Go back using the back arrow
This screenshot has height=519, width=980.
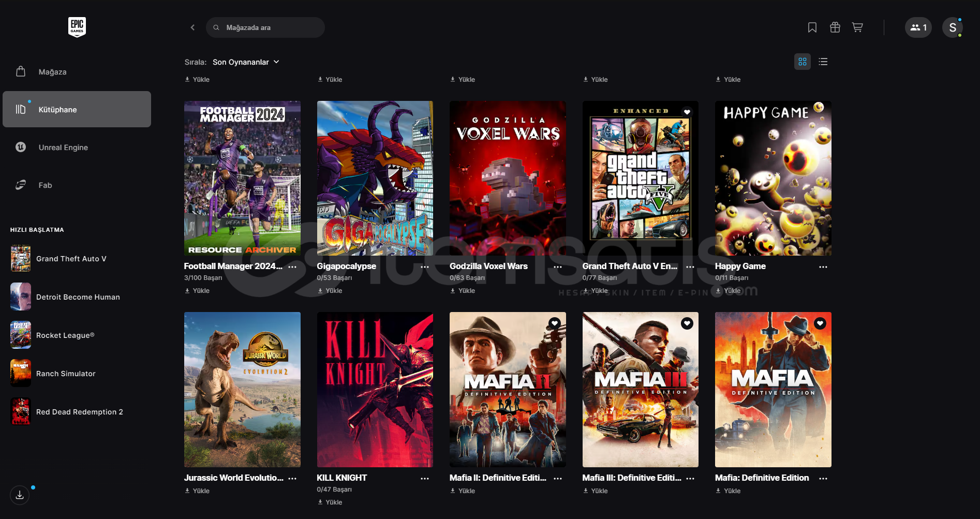192,27
